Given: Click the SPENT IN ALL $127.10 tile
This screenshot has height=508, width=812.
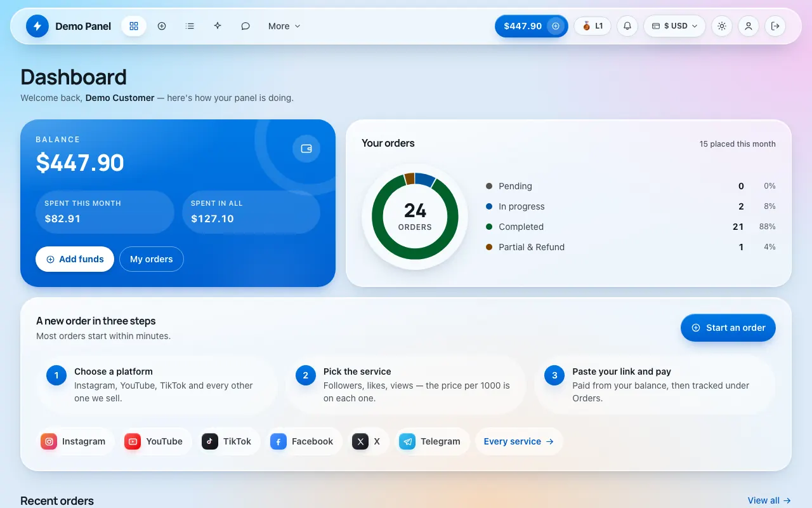Looking at the screenshot, I should (251, 212).
